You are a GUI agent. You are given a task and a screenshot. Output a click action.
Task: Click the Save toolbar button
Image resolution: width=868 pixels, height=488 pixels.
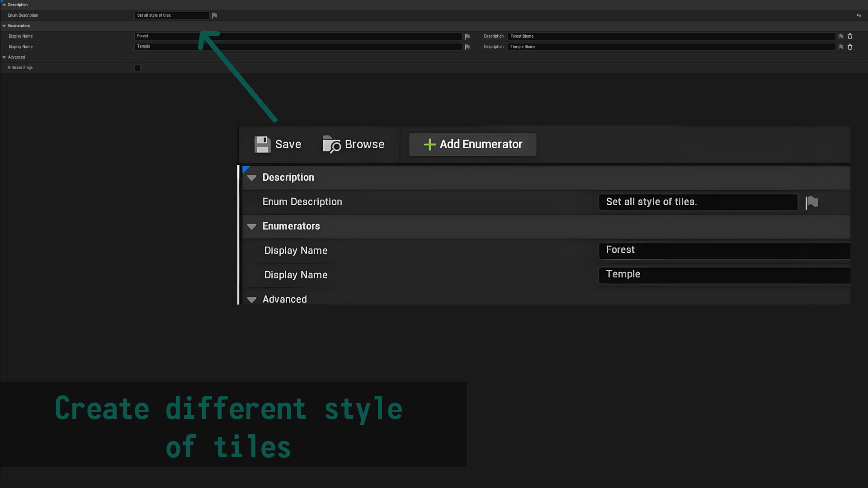click(x=278, y=145)
